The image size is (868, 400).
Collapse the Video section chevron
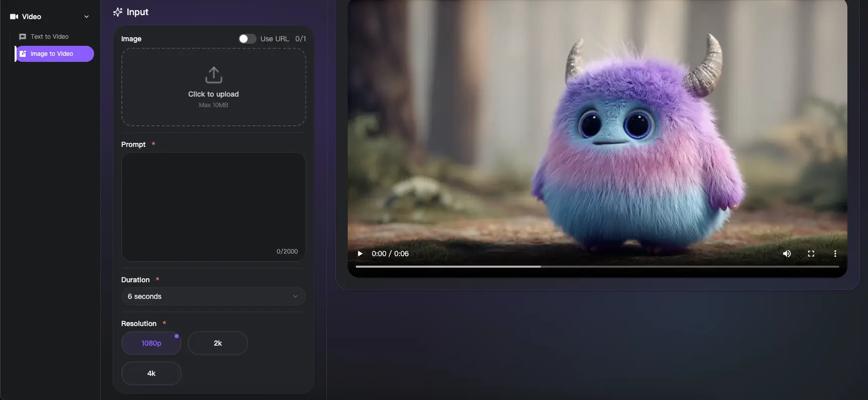[x=87, y=17]
